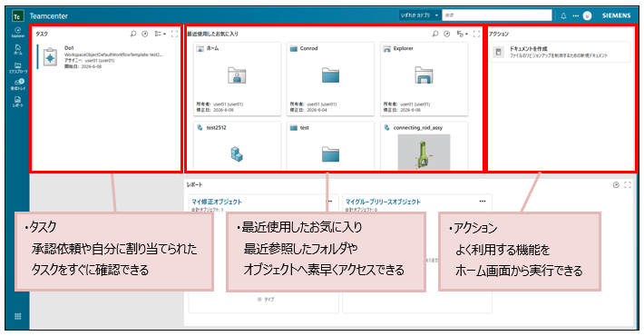Open the Explorer favorite card
The height and width of the screenshot is (336, 644).
(x=424, y=78)
